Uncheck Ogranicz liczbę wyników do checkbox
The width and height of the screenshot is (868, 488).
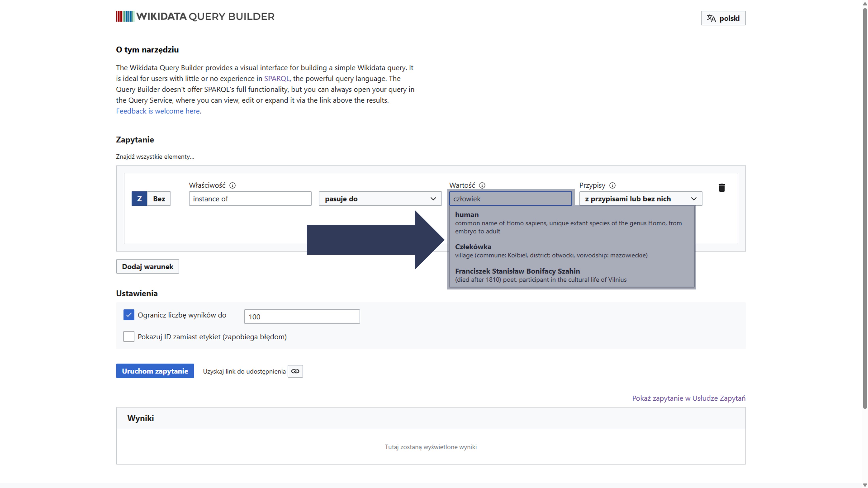pos(129,315)
